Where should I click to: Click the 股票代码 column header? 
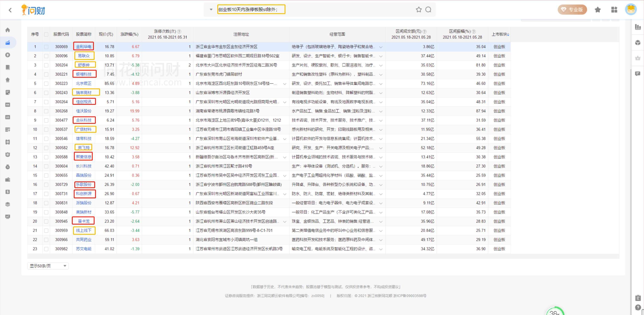[x=61, y=34]
